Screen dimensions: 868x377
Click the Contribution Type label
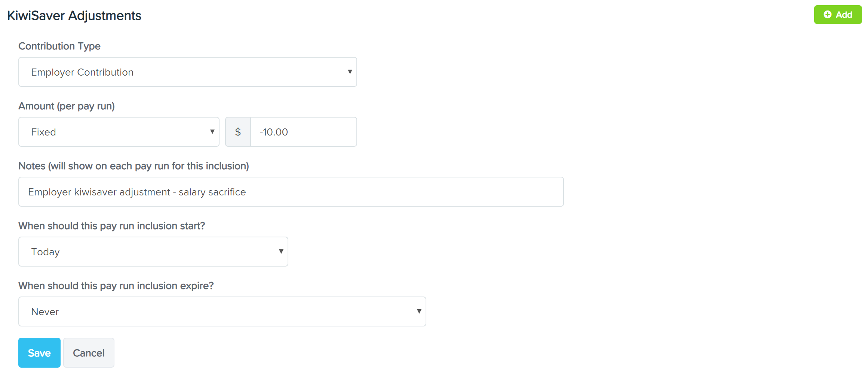(59, 46)
